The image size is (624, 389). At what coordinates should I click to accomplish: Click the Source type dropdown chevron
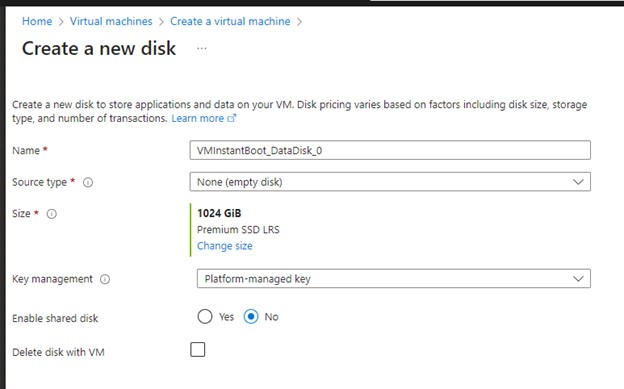(x=578, y=182)
